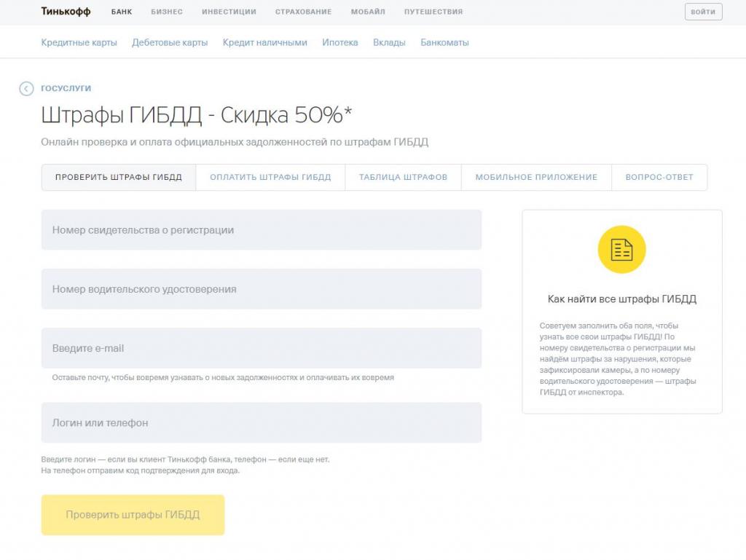Image resolution: width=746 pixels, height=560 pixels.
Task: Open the Таблица штрафов tab
Action: point(403,177)
